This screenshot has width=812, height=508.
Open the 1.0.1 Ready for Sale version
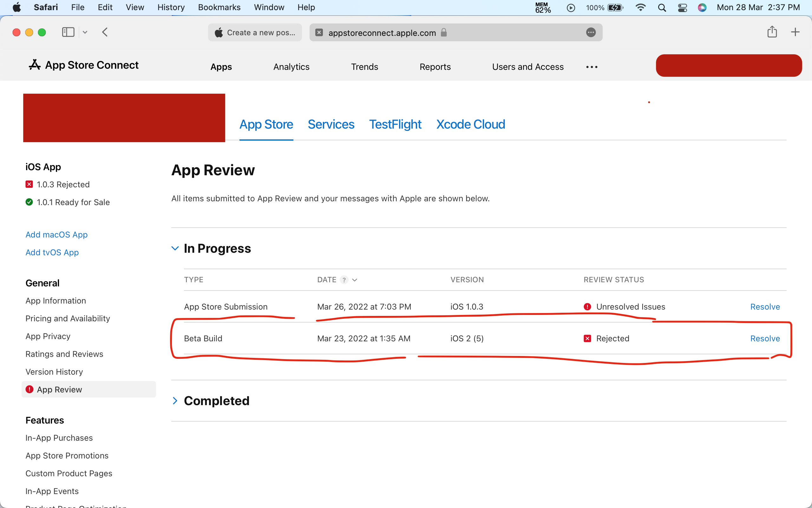[73, 202]
